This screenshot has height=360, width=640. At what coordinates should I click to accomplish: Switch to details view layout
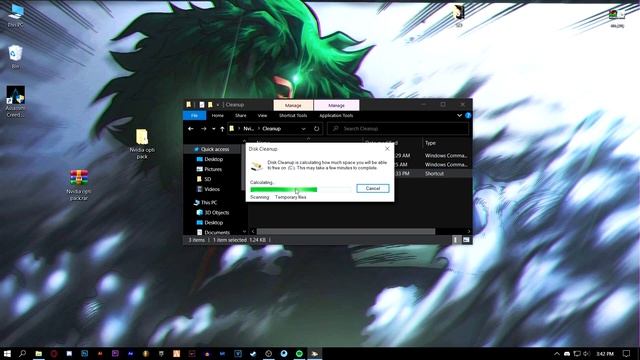click(456, 240)
